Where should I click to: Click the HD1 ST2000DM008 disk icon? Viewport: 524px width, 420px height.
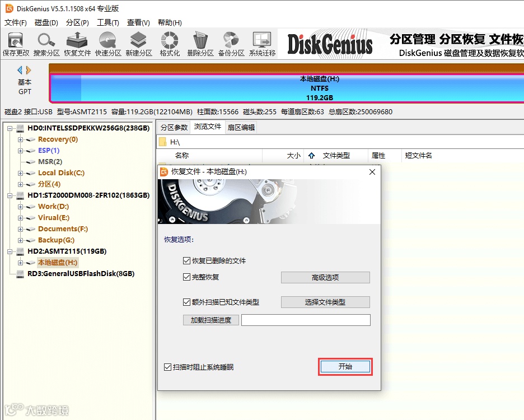[x=20, y=195]
